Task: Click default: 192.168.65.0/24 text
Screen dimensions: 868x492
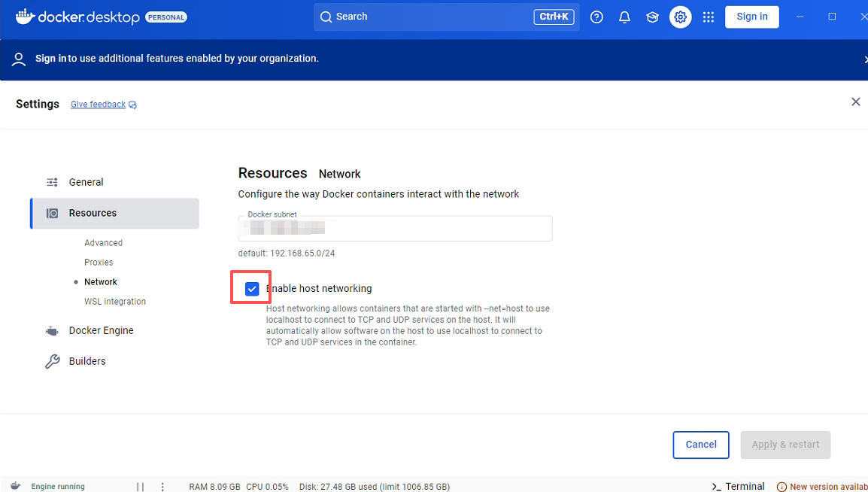Action: [286, 253]
